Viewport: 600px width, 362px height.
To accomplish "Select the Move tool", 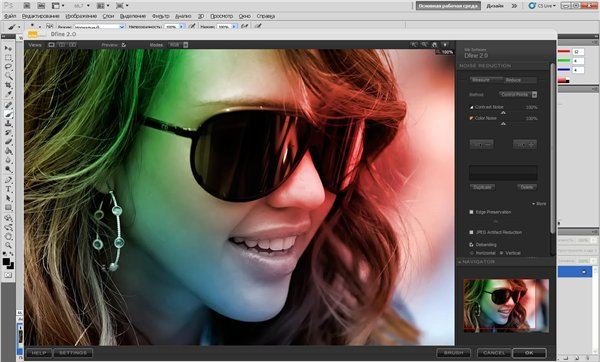I will pyautogui.click(x=8, y=49).
